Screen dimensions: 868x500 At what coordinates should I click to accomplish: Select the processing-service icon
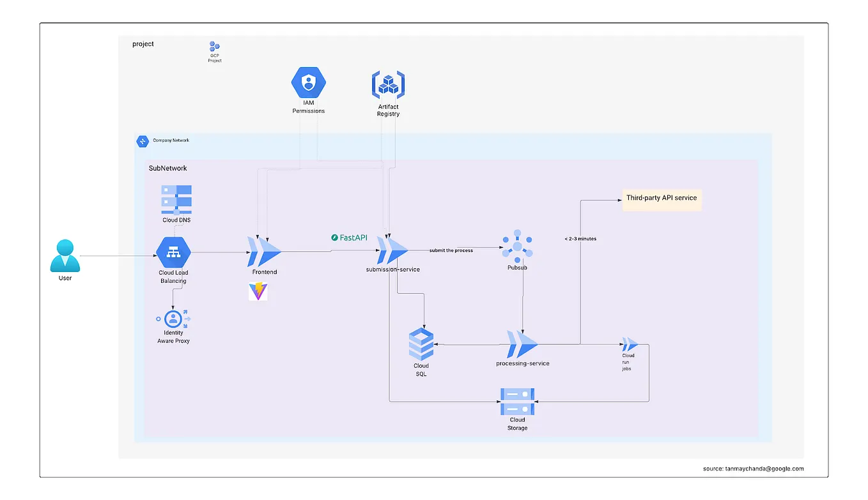[x=521, y=345]
